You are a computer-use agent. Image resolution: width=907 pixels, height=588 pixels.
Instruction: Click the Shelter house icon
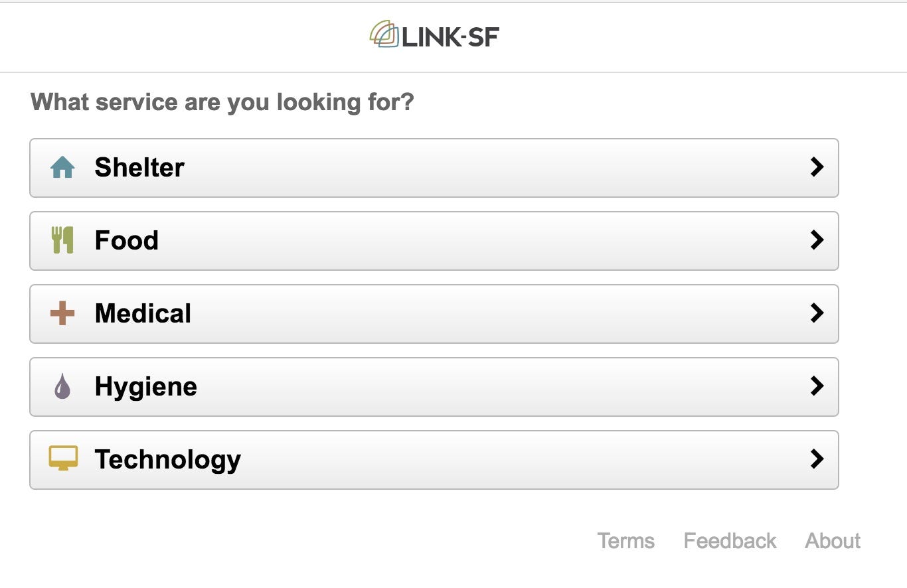point(62,167)
